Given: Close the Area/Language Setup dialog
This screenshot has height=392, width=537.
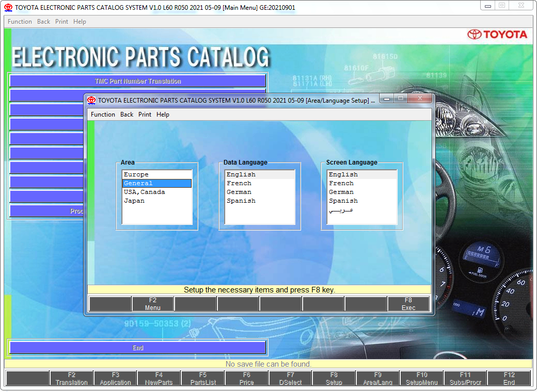Looking at the screenshot, I should click(x=420, y=99).
